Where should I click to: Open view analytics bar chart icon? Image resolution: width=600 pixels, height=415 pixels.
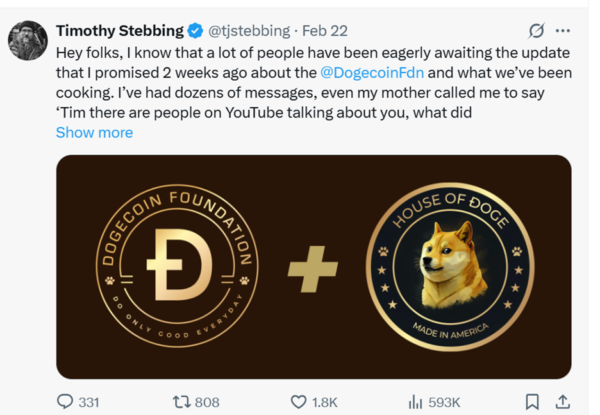[x=416, y=402]
